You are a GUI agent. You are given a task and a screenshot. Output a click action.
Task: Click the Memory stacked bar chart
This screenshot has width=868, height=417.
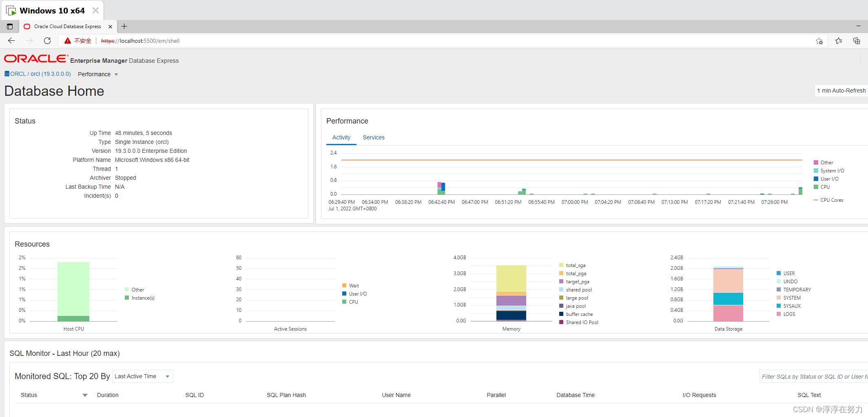511,293
